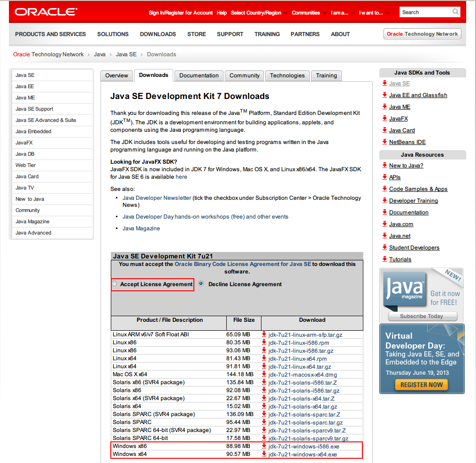
Task: Open Java Embedded in left sidebar
Action: coord(33,131)
